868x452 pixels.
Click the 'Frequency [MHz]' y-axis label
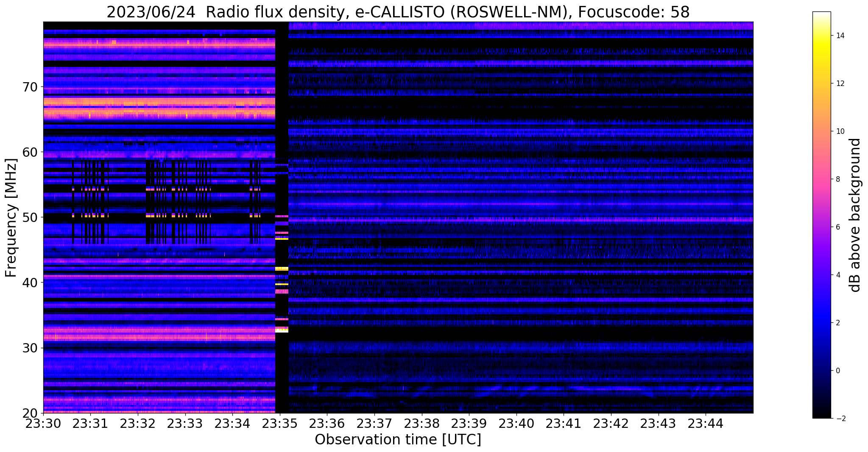point(11,218)
